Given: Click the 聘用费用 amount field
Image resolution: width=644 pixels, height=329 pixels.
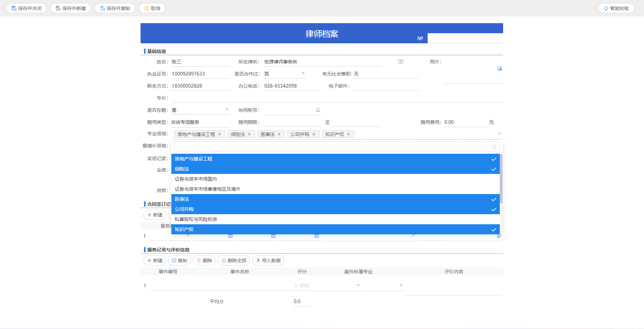Looking at the screenshot, I should (466, 122).
